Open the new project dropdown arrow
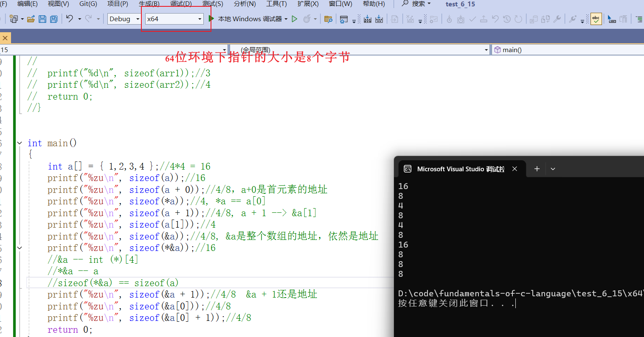This screenshot has width=644, height=337. tap(22, 19)
